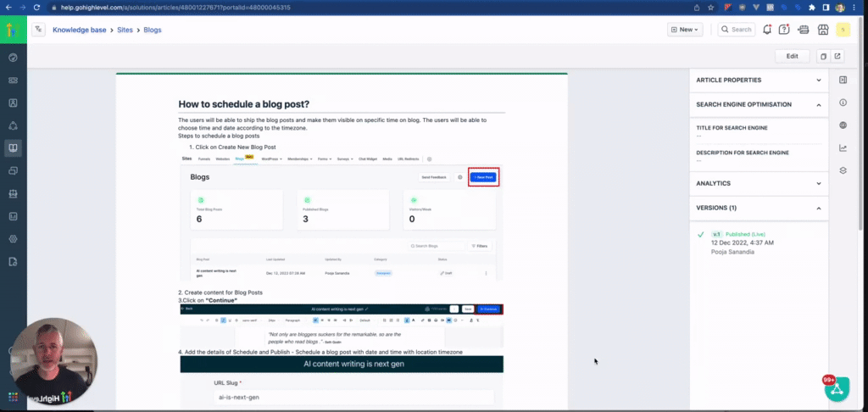Open the colorful app switcher grid icon
This screenshot has width=868, height=412.
pyautogui.click(x=14, y=397)
